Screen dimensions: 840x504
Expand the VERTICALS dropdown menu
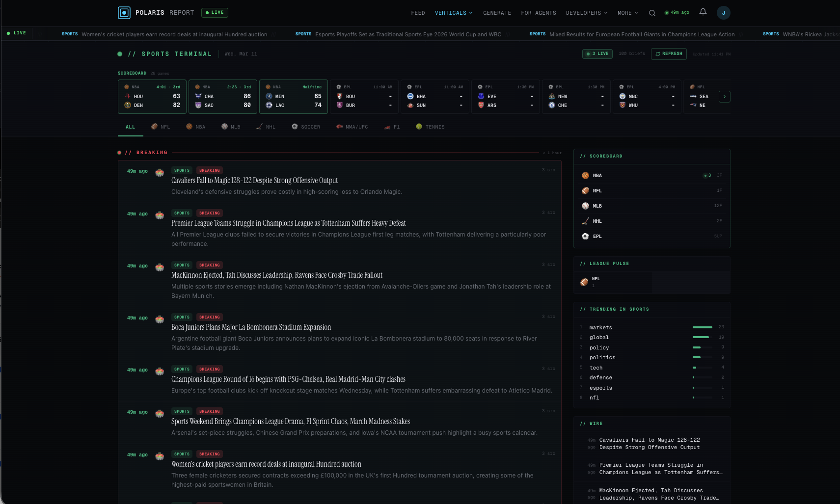(x=453, y=13)
